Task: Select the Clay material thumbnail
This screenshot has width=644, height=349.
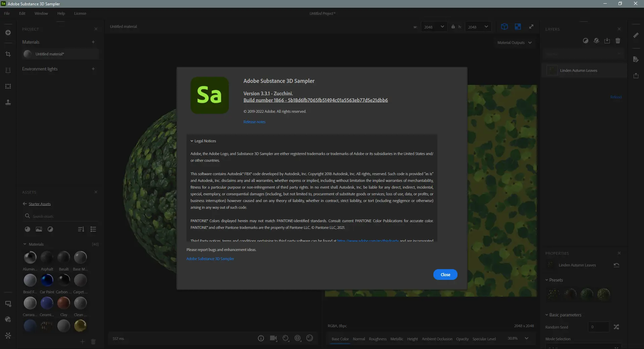Action: pos(64,303)
